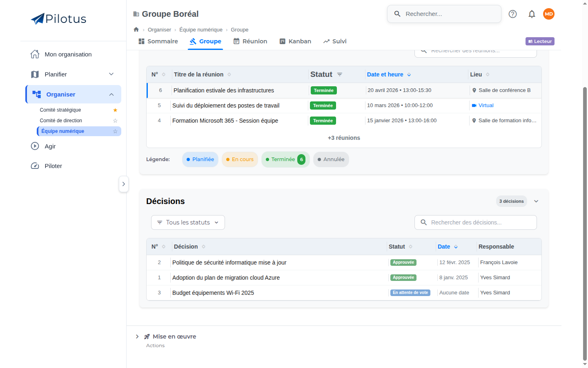The image size is (588, 368).
Task: Expand the collapsed sidebar arrow button
Action: [x=124, y=184]
